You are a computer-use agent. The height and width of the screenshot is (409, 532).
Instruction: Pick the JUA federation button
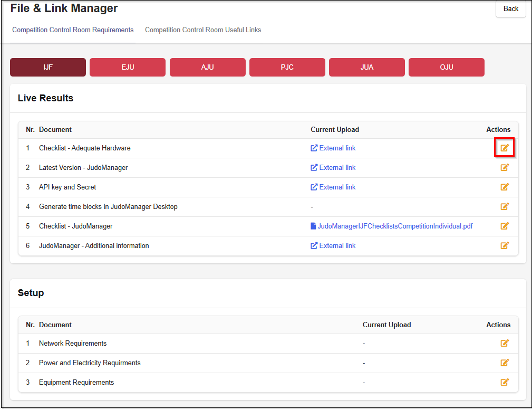366,68
